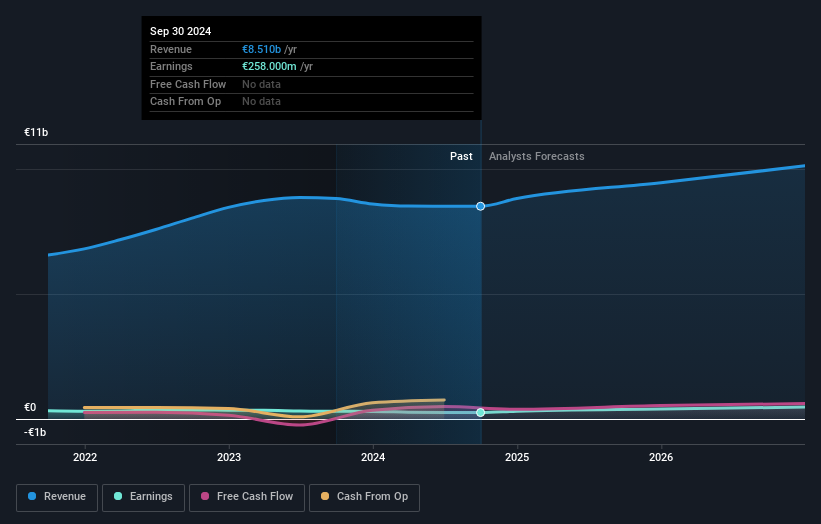Click the 2024 x-axis label

pyautogui.click(x=373, y=458)
